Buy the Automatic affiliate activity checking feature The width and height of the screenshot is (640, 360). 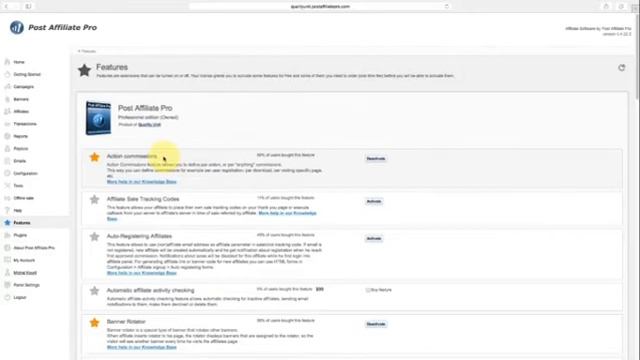click(x=379, y=290)
